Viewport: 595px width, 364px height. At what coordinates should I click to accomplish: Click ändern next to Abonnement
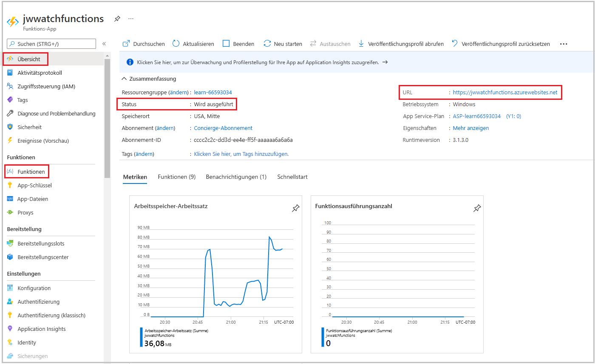165,128
